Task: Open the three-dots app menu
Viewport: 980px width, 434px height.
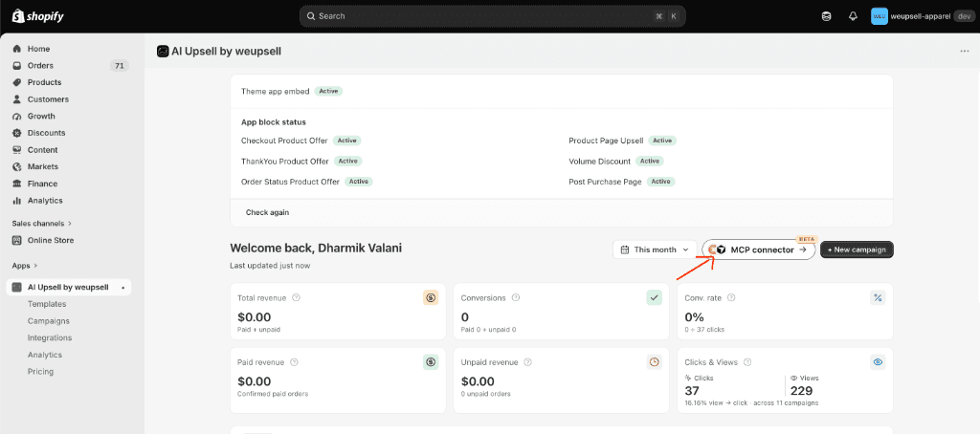Action: click(965, 52)
